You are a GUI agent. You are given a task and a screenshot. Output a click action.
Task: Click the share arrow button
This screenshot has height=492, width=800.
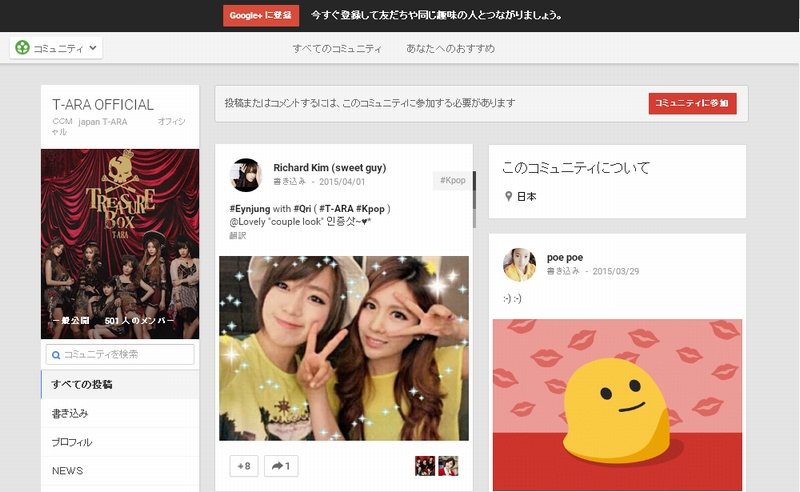point(281,466)
